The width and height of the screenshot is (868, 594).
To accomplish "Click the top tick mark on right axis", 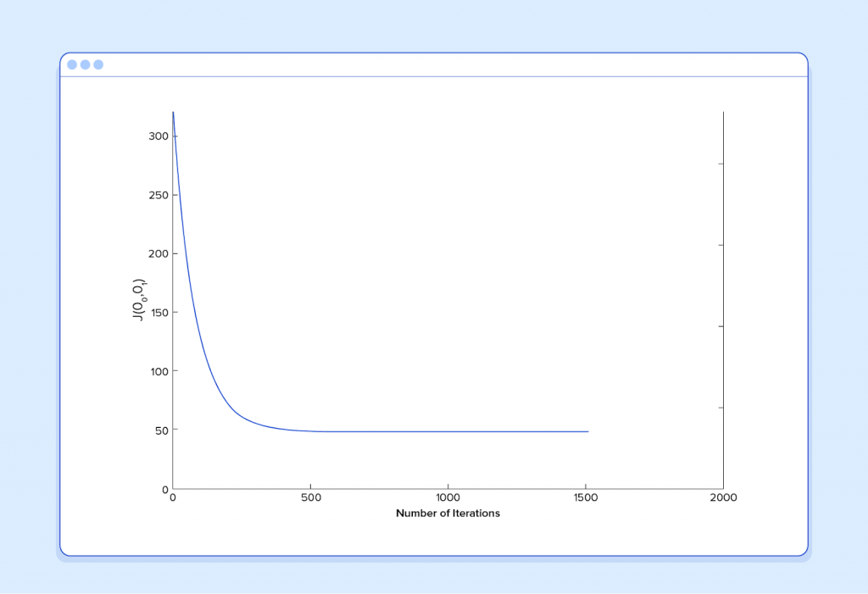I will click(x=721, y=164).
